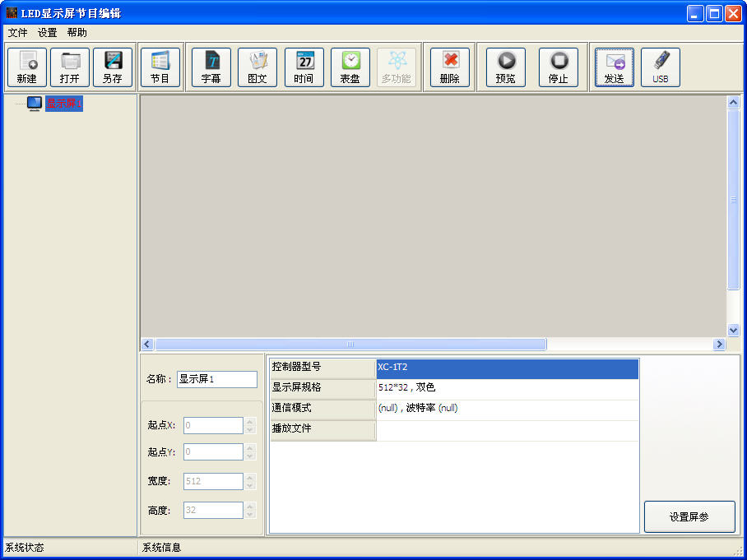
Task: Click the 控制器型号 row header
Action: (x=323, y=368)
